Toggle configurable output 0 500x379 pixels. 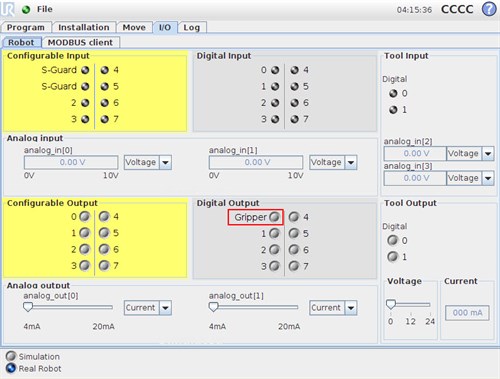(x=85, y=216)
